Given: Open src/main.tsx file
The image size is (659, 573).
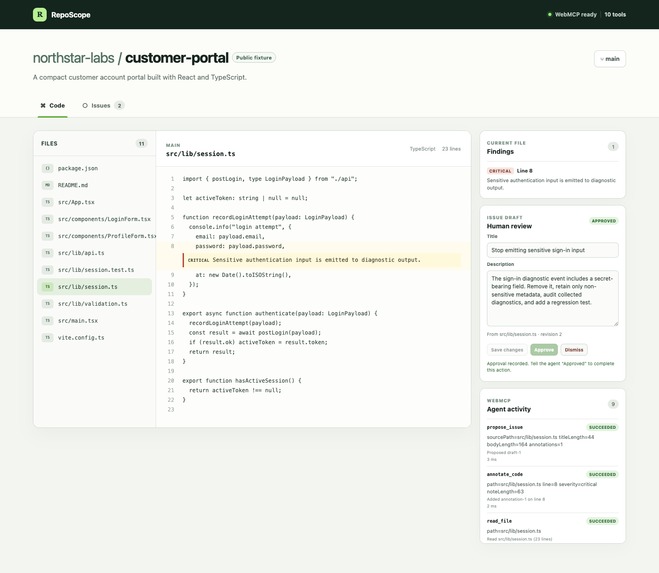Looking at the screenshot, I should pos(95,320).
